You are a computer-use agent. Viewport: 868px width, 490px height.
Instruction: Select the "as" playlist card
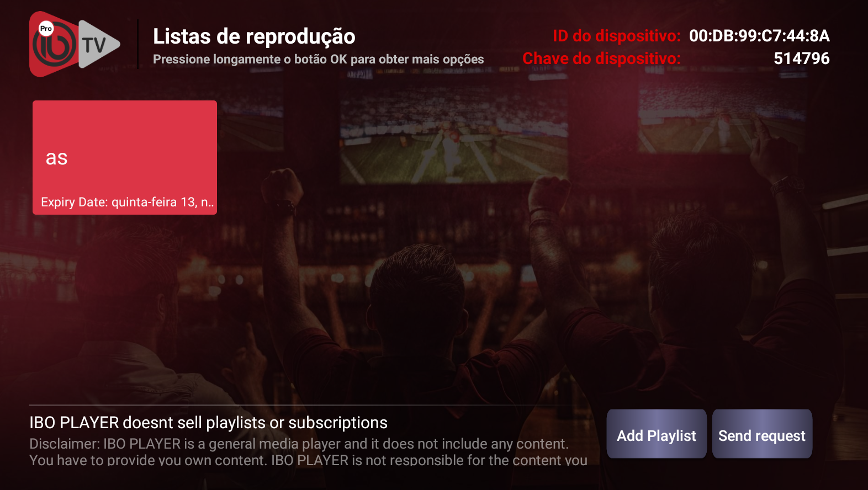pyautogui.click(x=125, y=157)
